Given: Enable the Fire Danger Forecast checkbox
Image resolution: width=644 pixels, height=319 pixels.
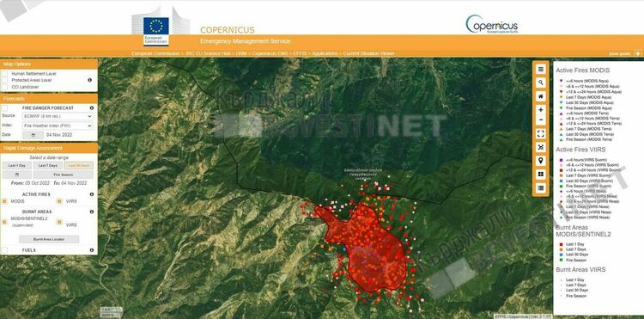Looking at the screenshot, I should (5, 108).
